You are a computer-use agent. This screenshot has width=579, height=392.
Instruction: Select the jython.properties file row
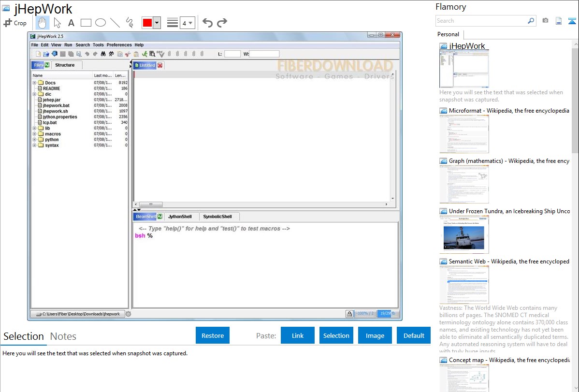coord(80,117)
